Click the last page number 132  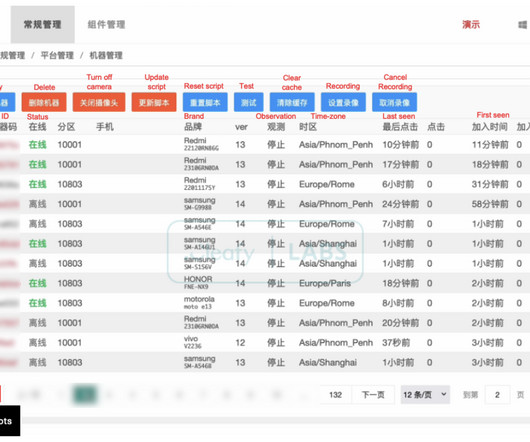[x=336, y=395]
